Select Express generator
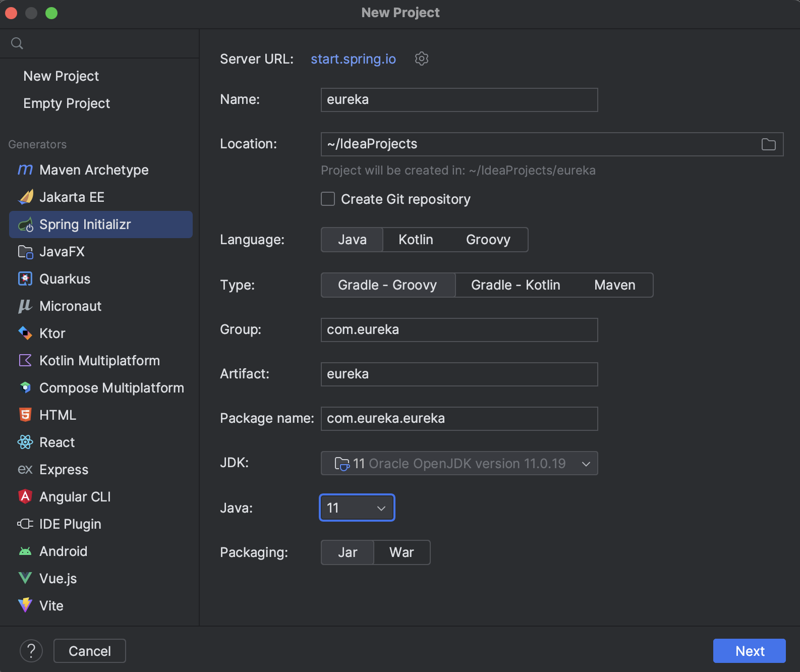The width and height of the screenshot is (800, 672). [101, 470]
